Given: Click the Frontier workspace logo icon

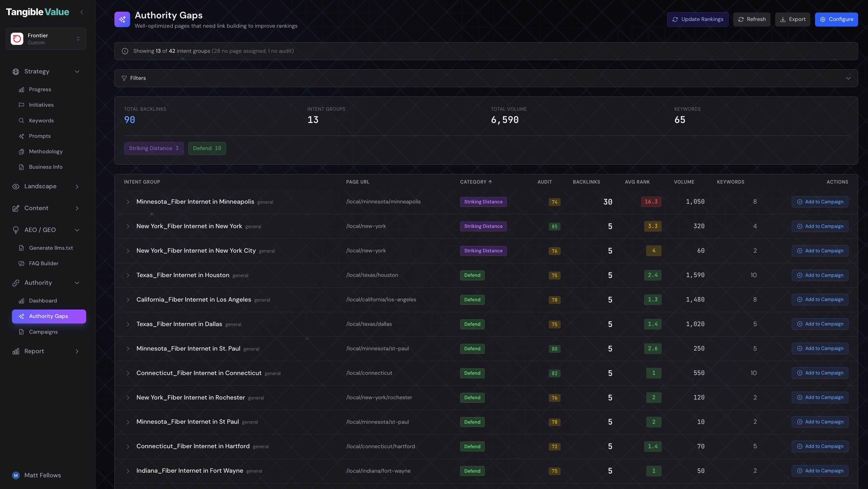Looking at the screenshot, I should [17, 39].
